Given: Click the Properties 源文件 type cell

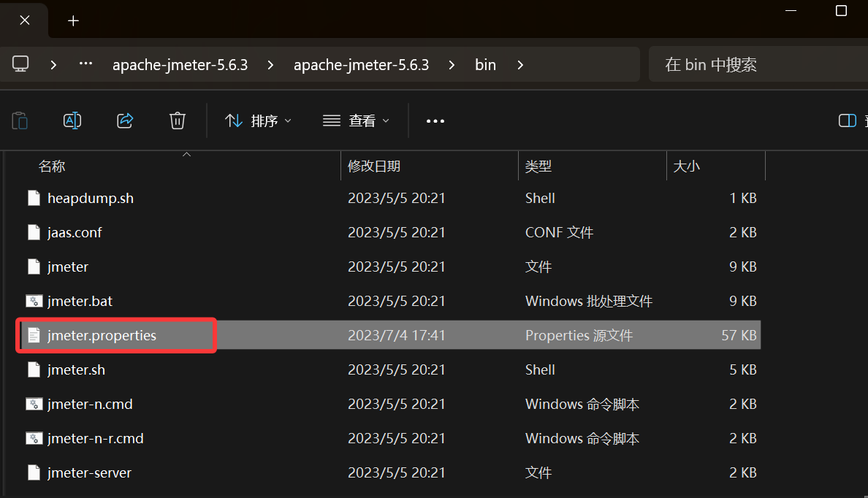Looking at the screenshot, I should point(579,335).
